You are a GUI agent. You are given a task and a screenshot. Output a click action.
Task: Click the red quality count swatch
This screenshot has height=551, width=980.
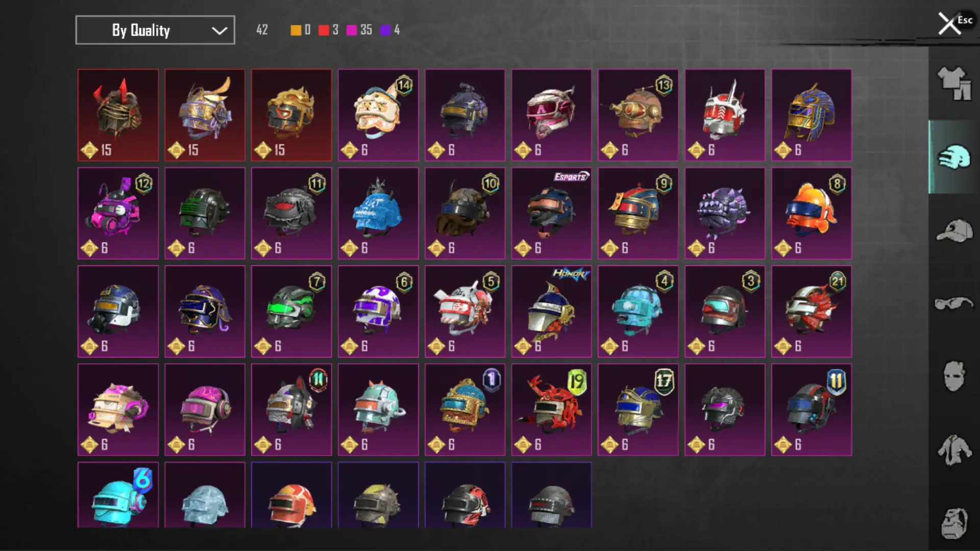(x=324, y=30)
